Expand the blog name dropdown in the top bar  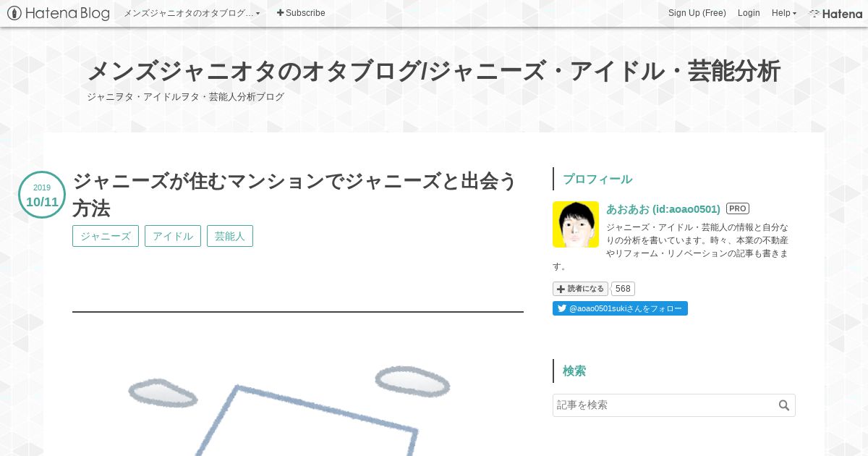192,13
